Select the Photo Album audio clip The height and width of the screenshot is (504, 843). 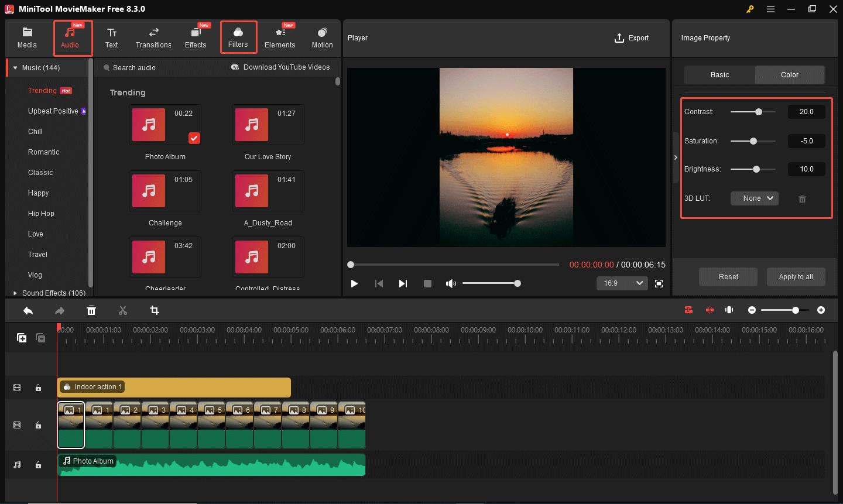(x=211, y=465)
